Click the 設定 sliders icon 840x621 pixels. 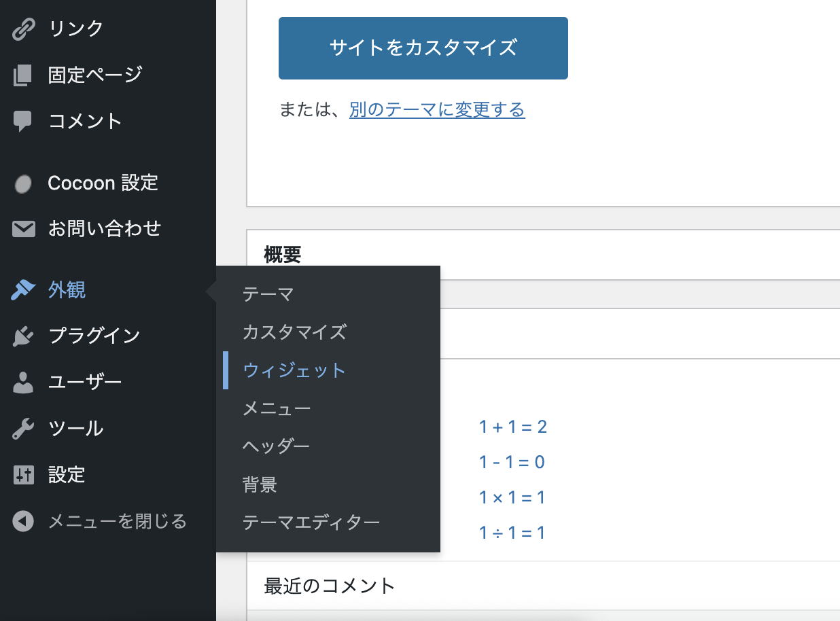click(x=23, y=475)
